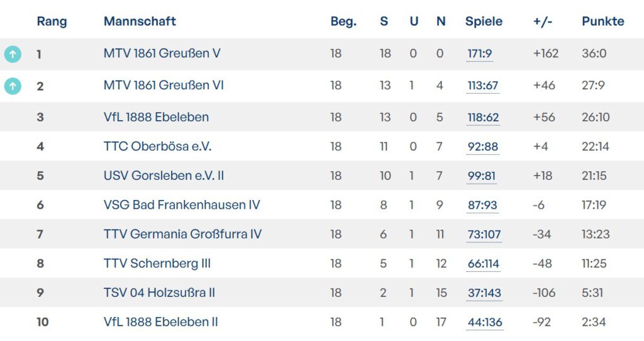Open MTV 1861 Greußen V team page
The height and width of the screenshot is (341, 644).
pos(162,53)
